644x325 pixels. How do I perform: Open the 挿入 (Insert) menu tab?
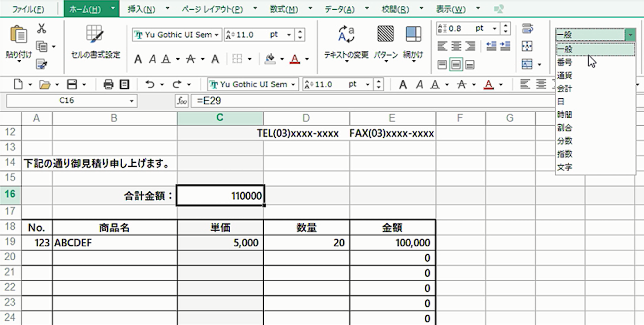tap(142, 9)
